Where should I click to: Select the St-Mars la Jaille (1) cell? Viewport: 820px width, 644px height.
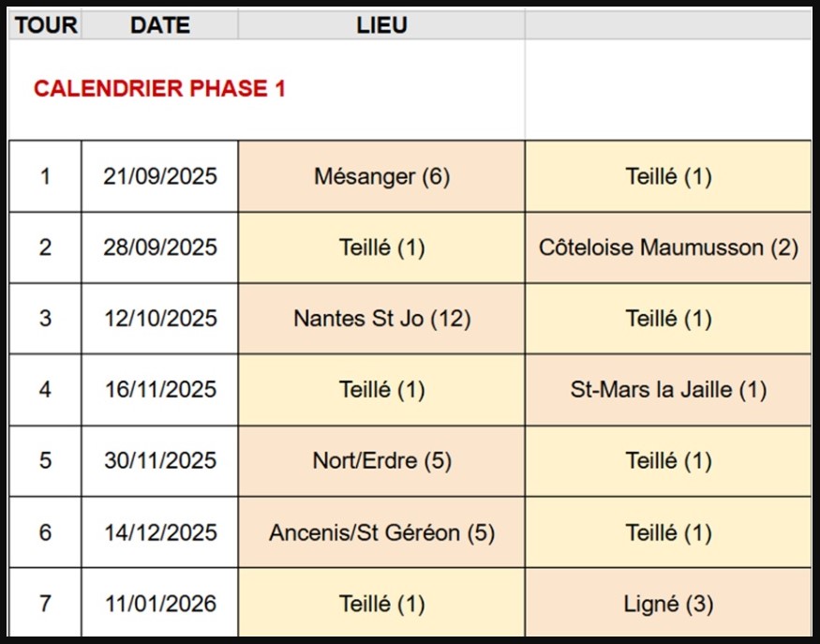668,390
